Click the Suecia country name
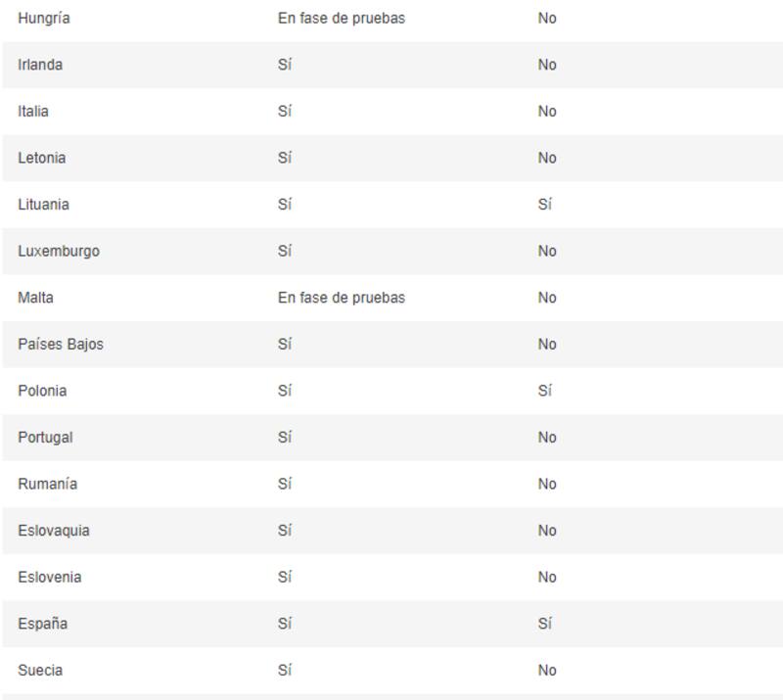The width and height of the screenshot is (783, 700). click(41, 671)
